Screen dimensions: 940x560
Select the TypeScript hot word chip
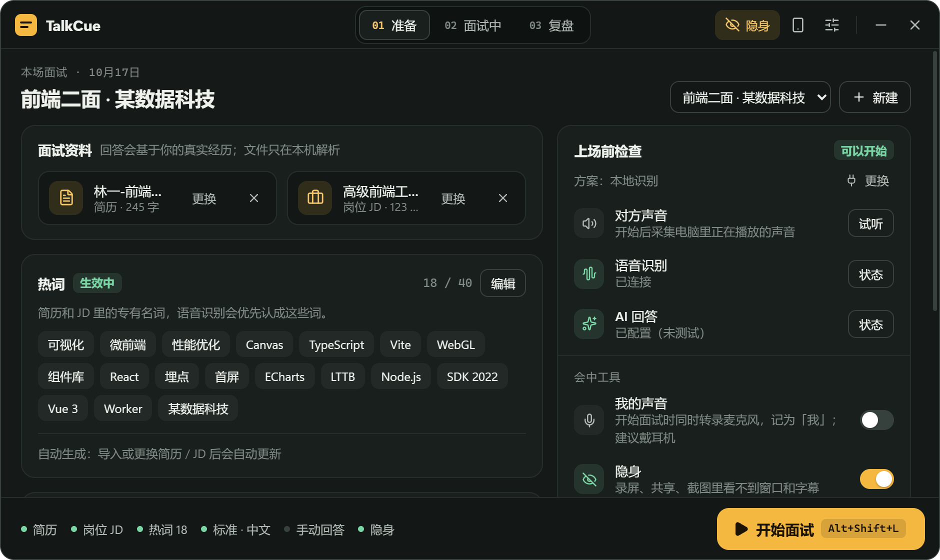(x=336, y=344)
